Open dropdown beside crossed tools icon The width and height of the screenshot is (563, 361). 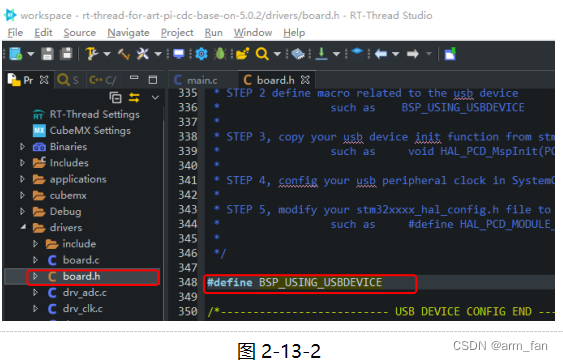point(158,54)
